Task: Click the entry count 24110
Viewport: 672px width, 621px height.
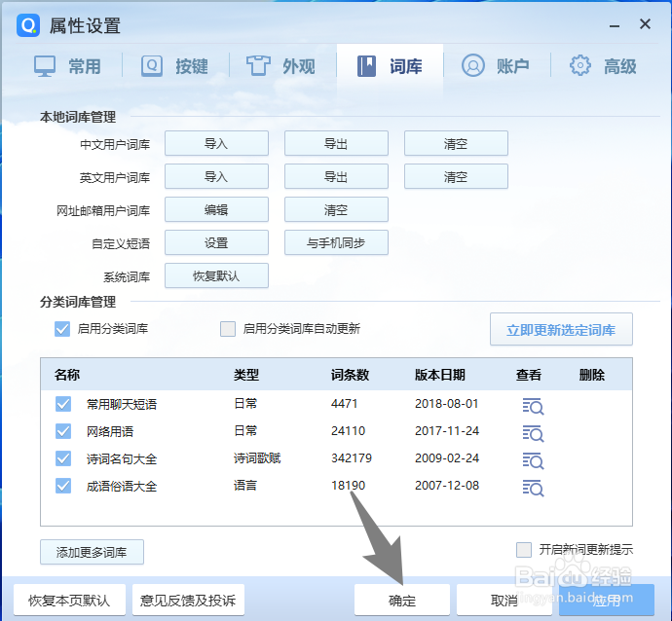Action: click(x=348, y=431)
